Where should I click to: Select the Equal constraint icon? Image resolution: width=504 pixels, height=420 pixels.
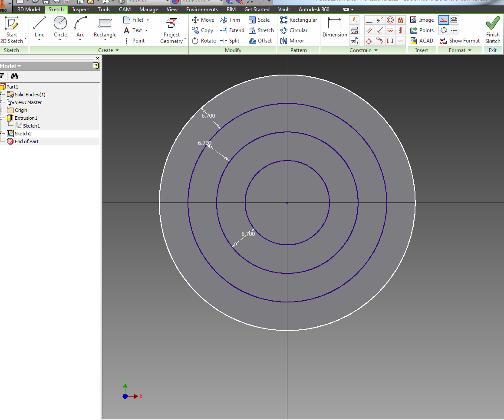pos(401,41)
